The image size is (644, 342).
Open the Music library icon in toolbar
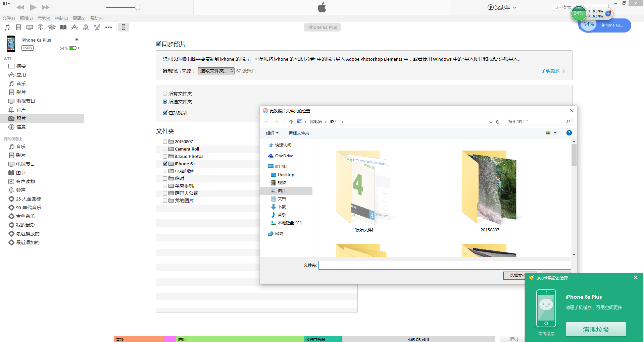pos(7,27)
